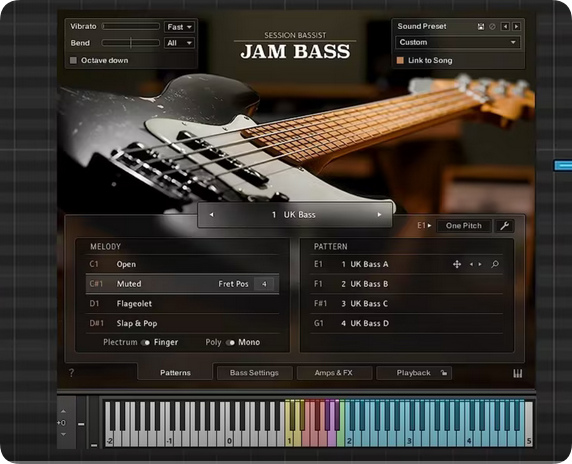Toggle the keyboard display icon
572x464 pixels.
coord(518,373)
